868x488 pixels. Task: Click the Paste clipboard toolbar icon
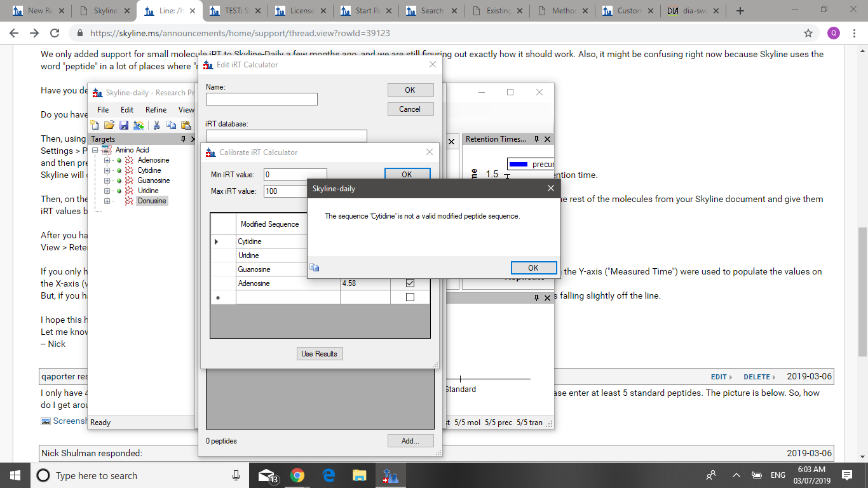(186, 125)
